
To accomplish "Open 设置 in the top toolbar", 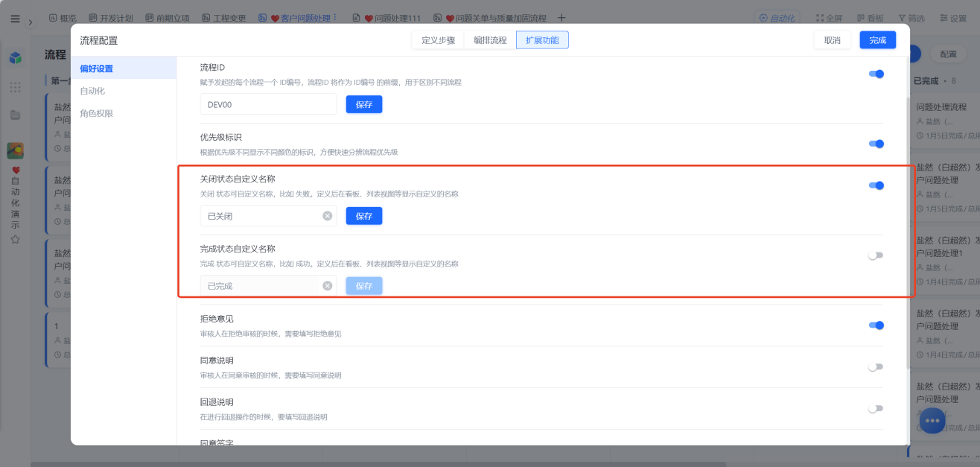I will pyautogui.click(x=952, y=18).
